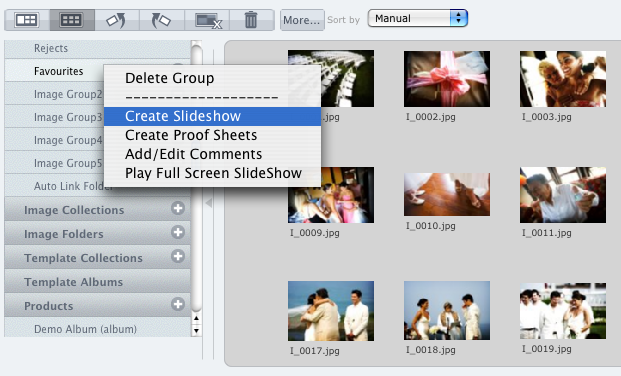The image size is (621, 376).
Task: Select Demo Album (album) item
Action: pos(97,328)
